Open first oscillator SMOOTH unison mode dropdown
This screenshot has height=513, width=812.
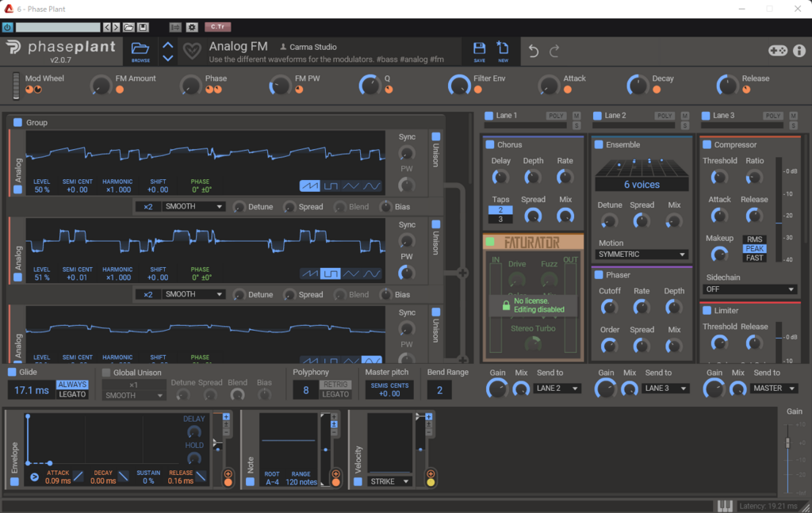193,206
